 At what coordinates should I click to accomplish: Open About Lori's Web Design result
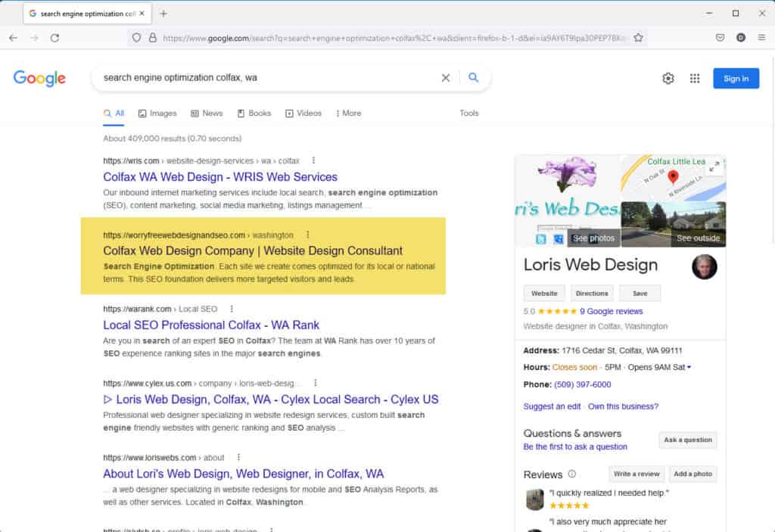(243, 474)
